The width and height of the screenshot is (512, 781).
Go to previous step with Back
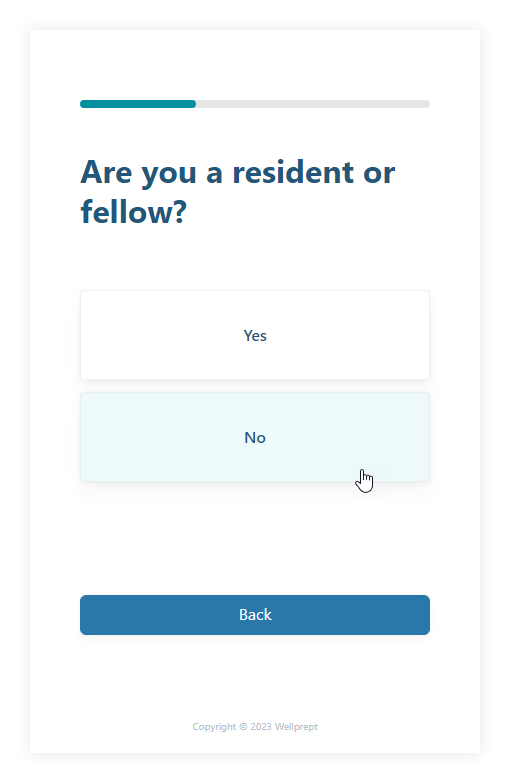255,615
